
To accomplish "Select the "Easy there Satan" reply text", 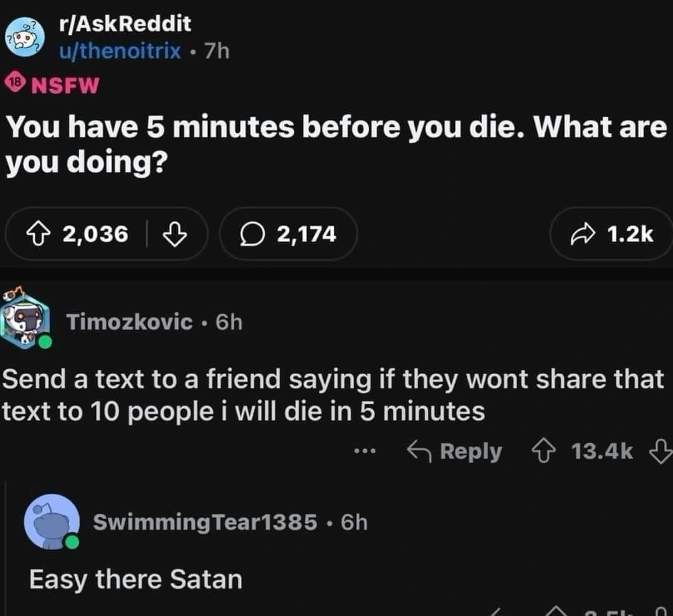I will pos(135,579).
